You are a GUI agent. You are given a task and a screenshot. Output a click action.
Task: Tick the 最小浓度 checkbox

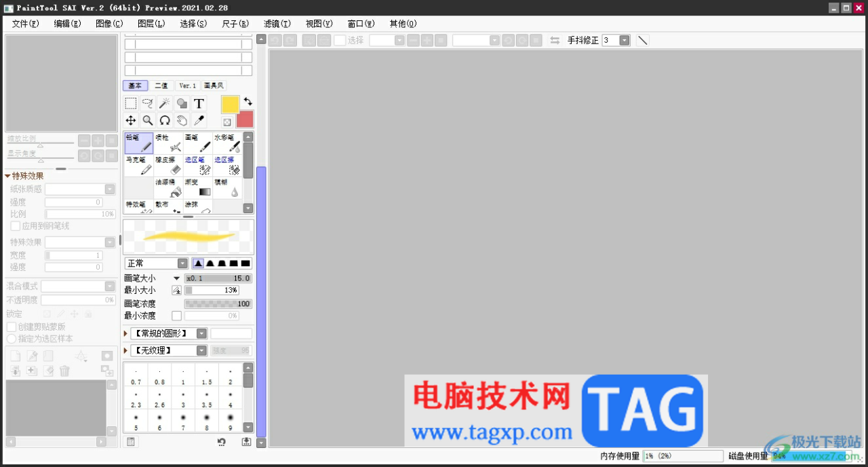pos(176,316)
